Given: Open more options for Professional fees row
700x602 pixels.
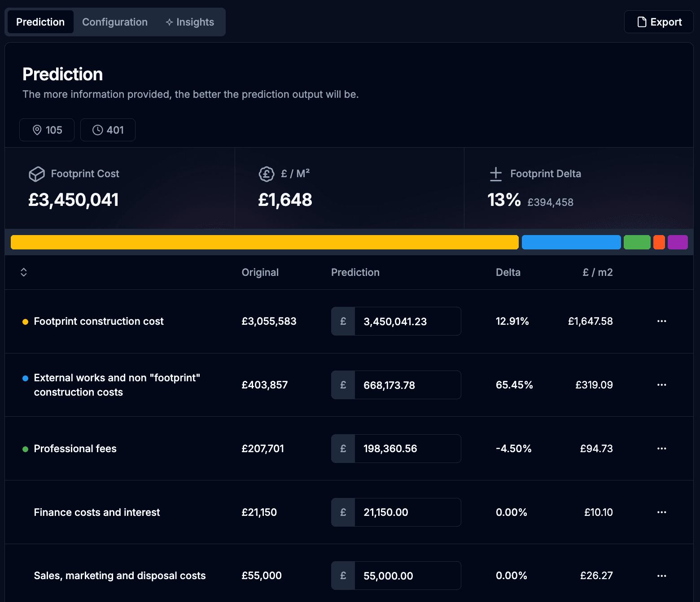Looking at the screenshot, I should [661, 449].
